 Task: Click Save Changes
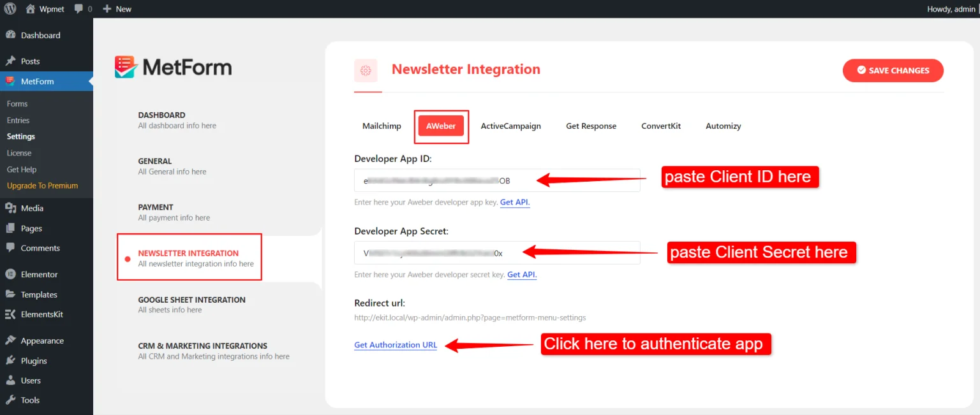(893, 70)
